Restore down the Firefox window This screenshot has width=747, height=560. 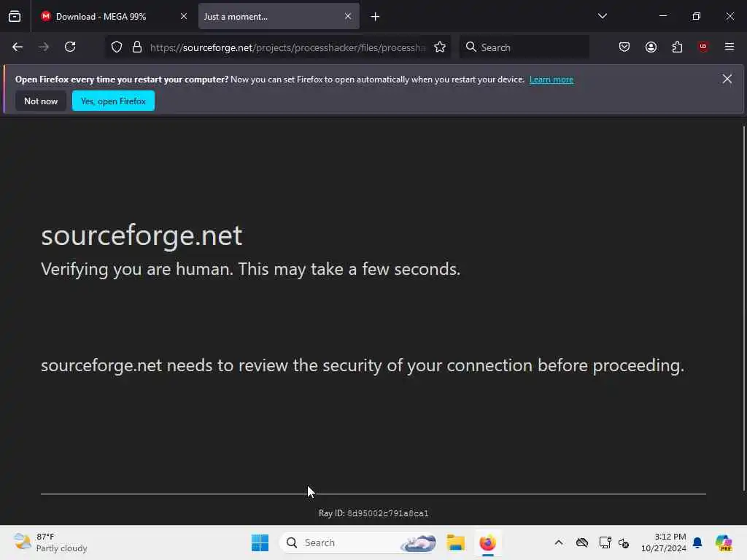click(697, 16)
